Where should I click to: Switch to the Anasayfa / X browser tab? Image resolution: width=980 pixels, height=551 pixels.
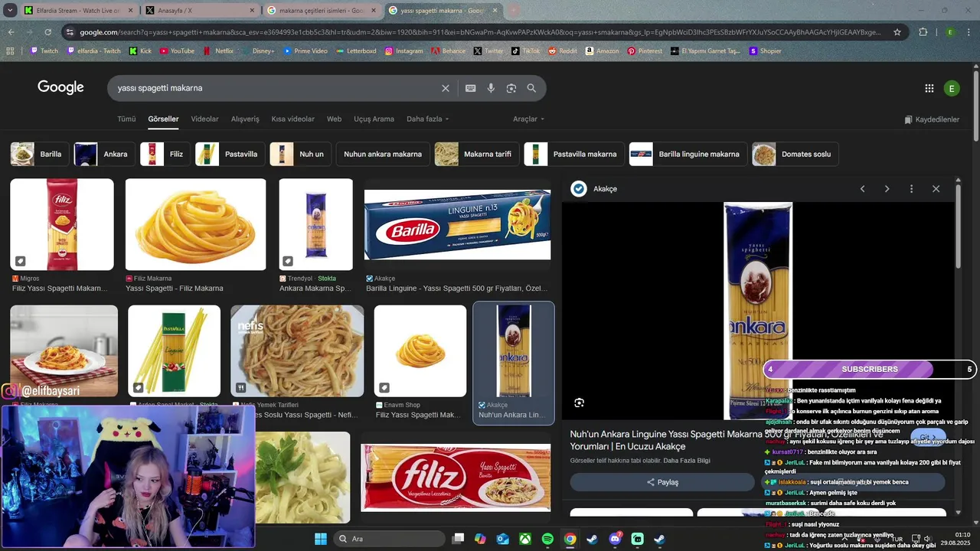tap(199, 11)
